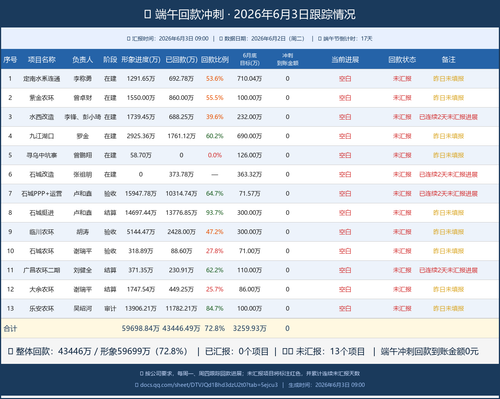Screen dimensions: 500x399
Task: Click the 备注 column header
Action: (x=448, y=60)
